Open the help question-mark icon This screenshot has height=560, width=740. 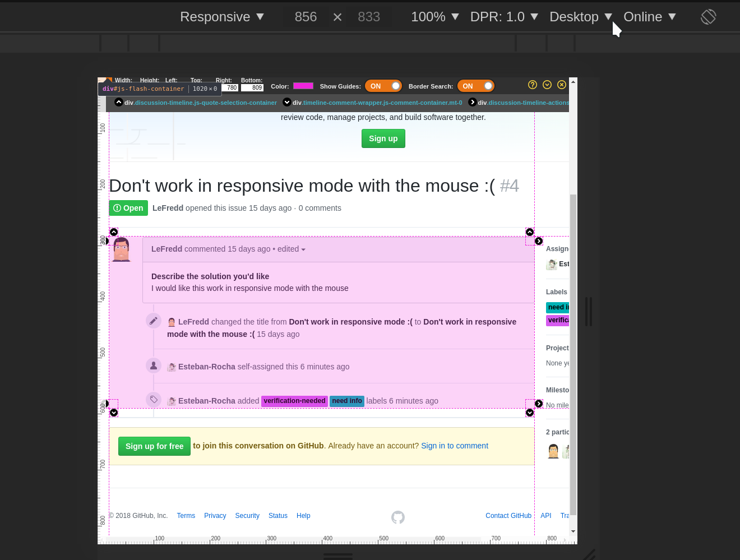[533, 85]
